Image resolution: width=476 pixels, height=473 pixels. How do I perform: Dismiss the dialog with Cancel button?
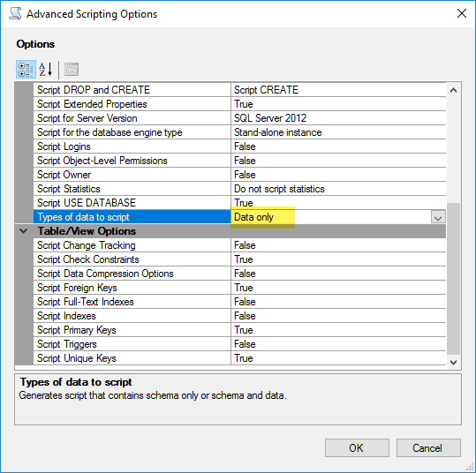pyautogui.click(x=428, y=447)
